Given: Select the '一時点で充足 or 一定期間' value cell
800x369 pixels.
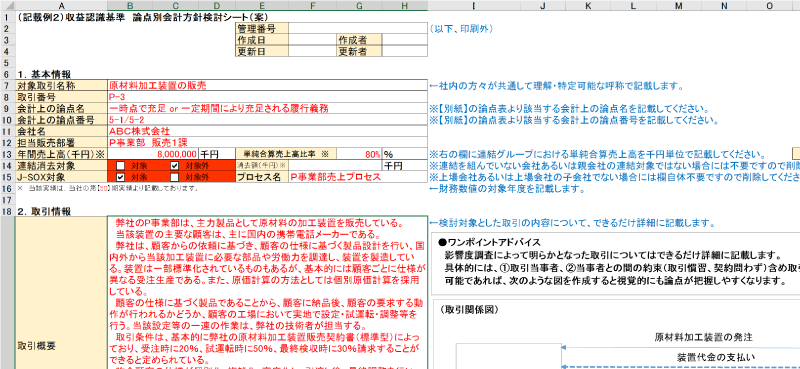Looking at the screenshot, I should [267, 108].
